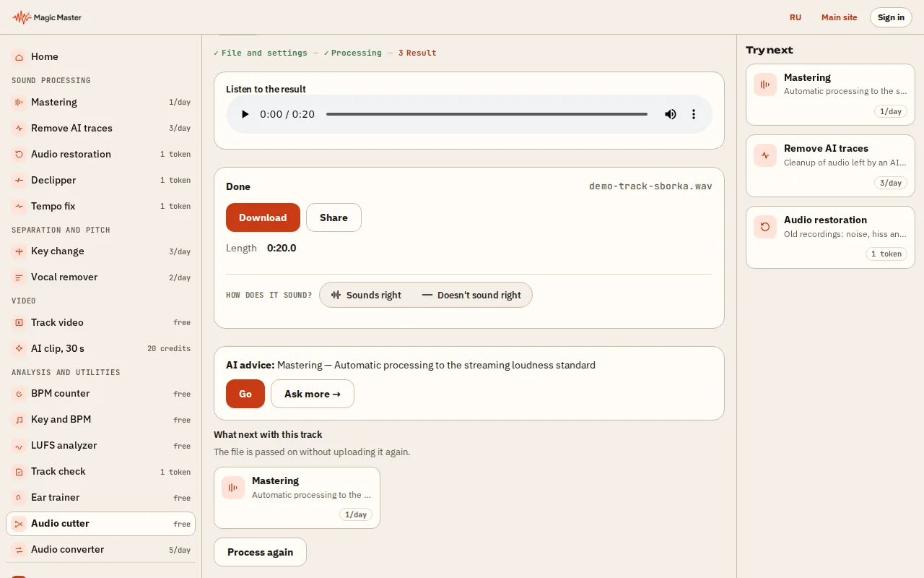Screen dimensions: 924x578
Task: Mute the audio player volume
Action: (x=671, y=114)
